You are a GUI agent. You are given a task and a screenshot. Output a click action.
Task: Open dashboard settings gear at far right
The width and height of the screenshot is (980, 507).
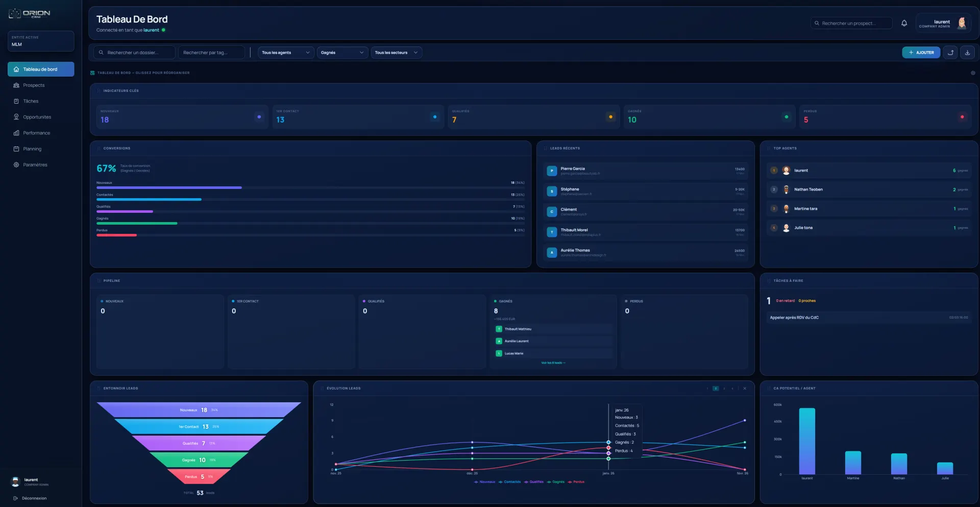(x=973, y=73)
